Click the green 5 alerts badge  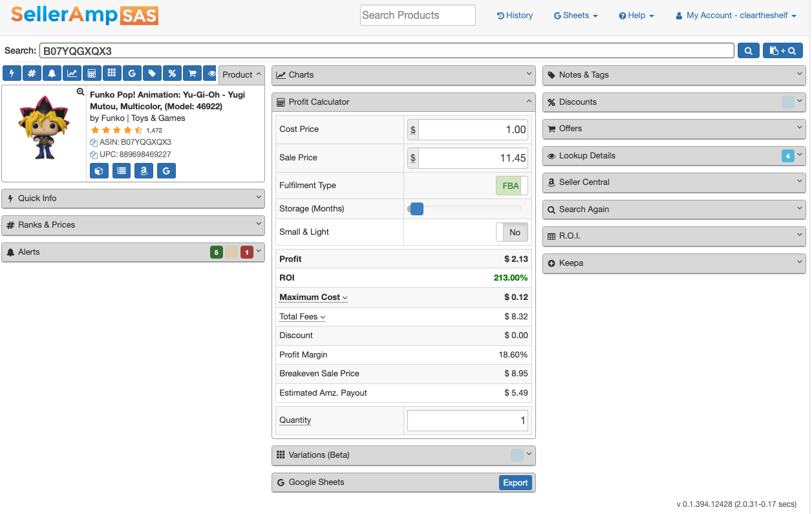217,252
